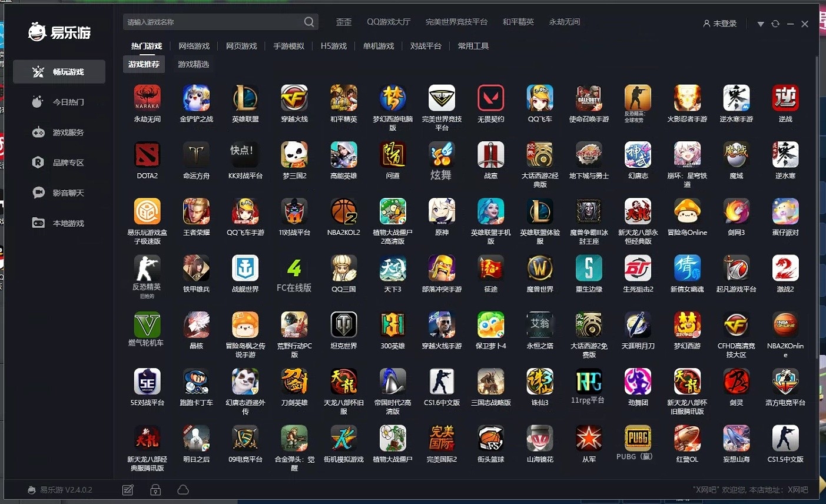Image resolution: width=826 pixels, height=504 pixels.
Task: Select the 王者荣耀 game icon
Action: click(x=196, y=211)
